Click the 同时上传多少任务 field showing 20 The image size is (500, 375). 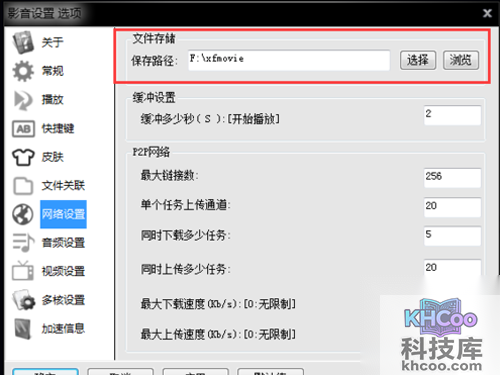(x=452, y=268)
